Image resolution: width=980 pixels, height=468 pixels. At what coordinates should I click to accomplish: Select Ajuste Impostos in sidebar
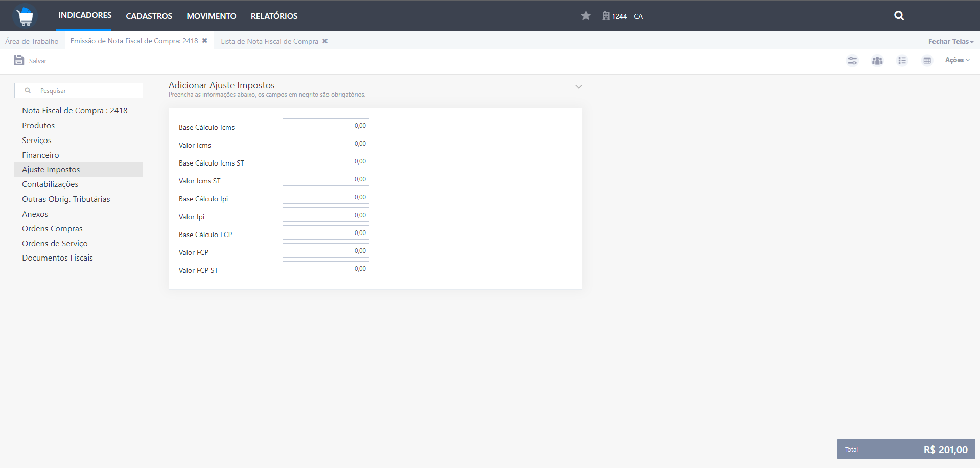pyautogui.click(x=79, y=169)
